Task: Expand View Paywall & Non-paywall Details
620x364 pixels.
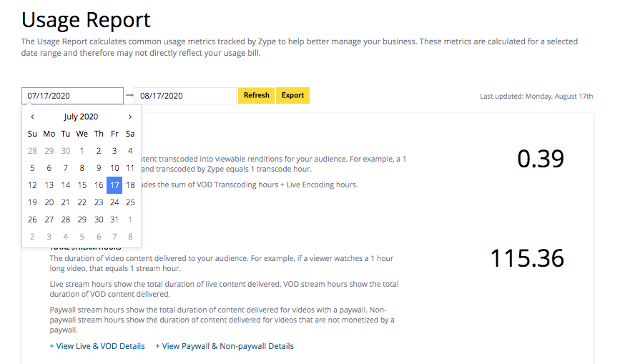Action: tap(225, 346)
